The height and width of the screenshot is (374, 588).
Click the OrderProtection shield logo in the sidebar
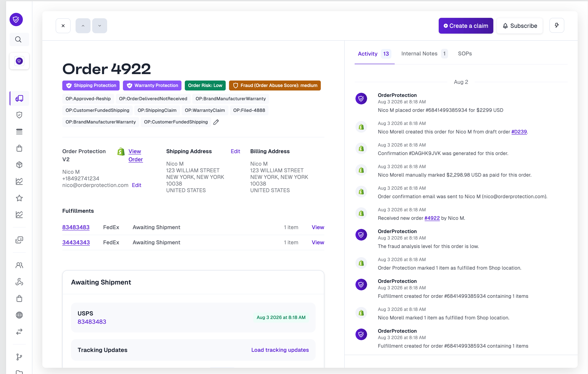(16, 19)
